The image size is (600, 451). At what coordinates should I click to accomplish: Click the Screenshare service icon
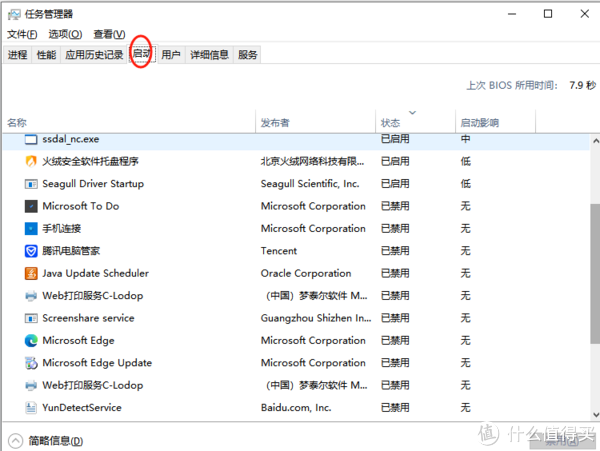(31, 318)
